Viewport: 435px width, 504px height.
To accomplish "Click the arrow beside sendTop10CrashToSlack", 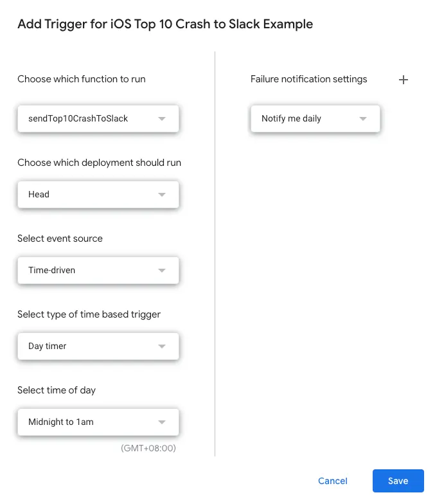I will click(x=162, y=119).
